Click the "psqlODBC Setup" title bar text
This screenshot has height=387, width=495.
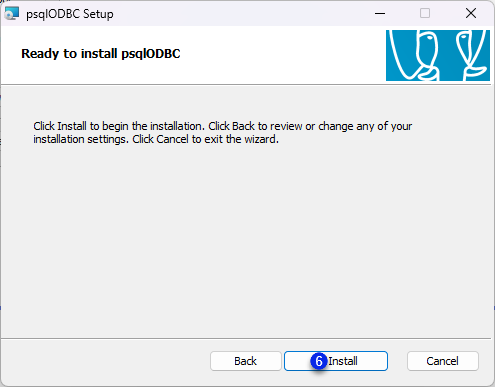coord(70,14)
